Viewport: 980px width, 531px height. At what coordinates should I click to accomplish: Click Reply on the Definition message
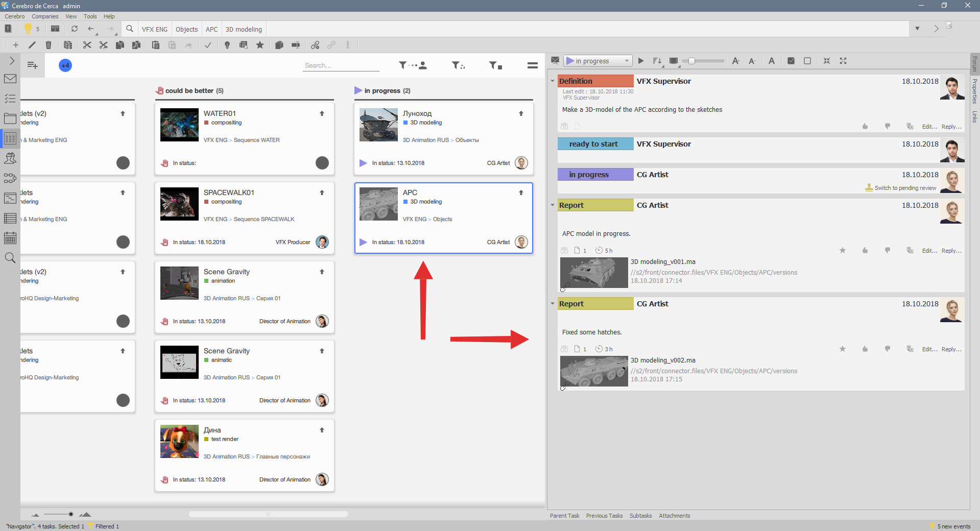point(951,127)
